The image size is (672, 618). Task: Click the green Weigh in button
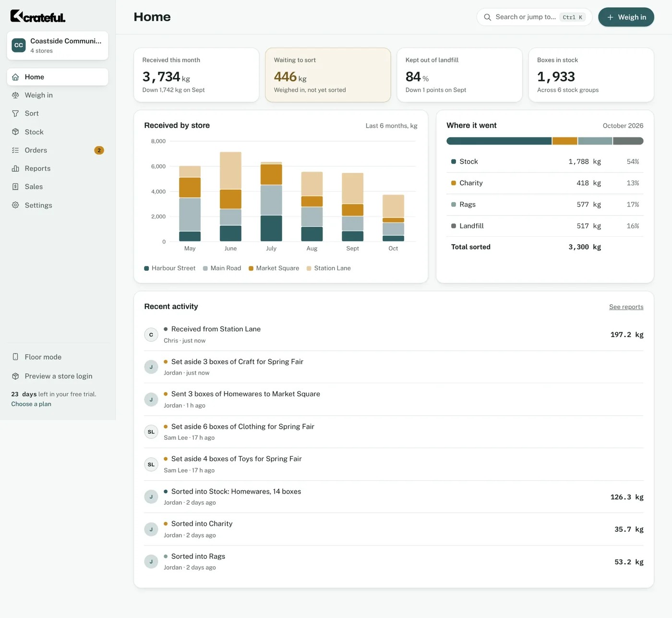point(626,17)
